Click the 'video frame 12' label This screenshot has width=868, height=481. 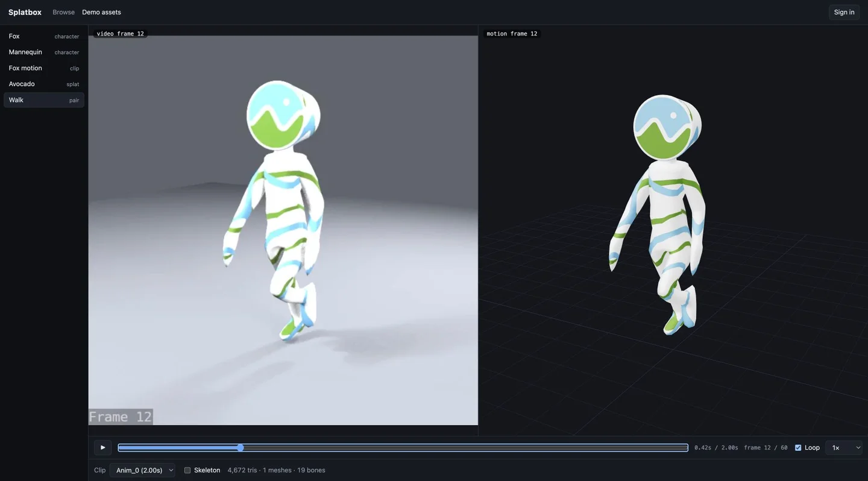click(x=121, y=34)
